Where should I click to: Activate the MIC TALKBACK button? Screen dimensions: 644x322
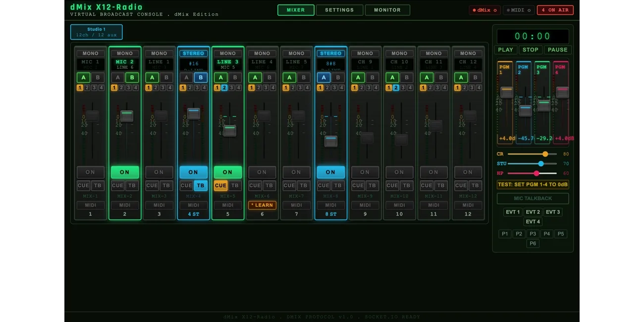533,198
